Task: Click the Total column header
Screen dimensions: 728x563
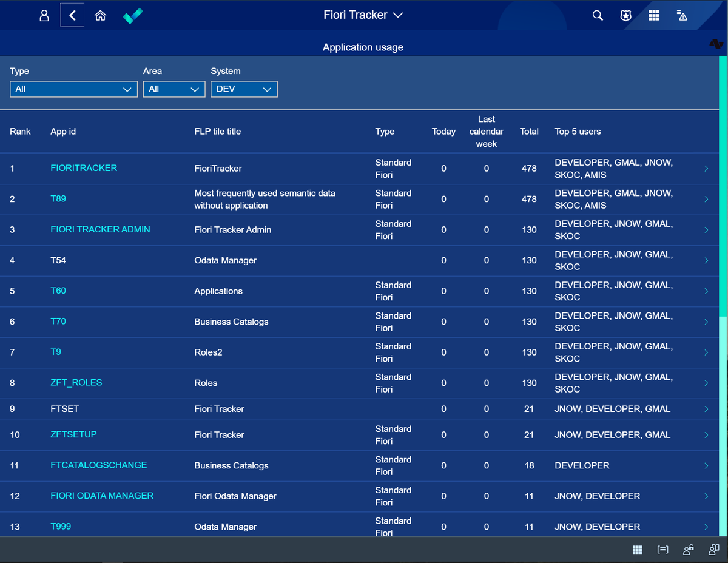Action: tap(529, 132)
